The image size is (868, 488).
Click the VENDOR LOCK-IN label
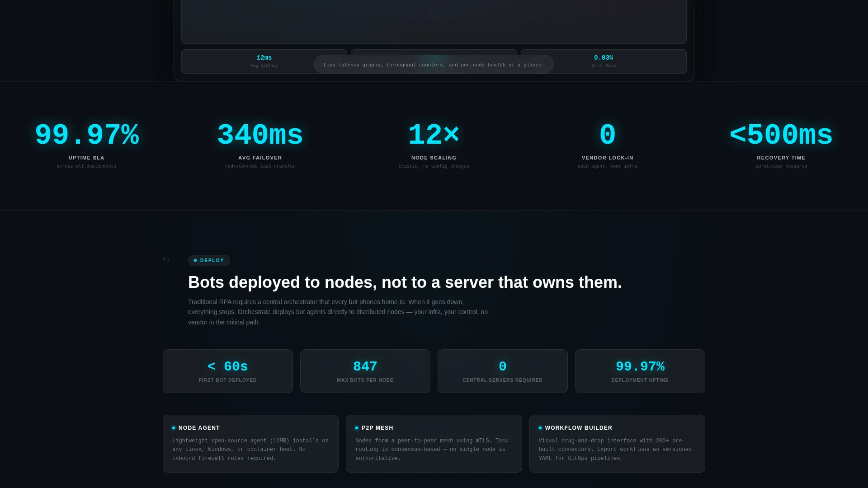coord(608,158)
